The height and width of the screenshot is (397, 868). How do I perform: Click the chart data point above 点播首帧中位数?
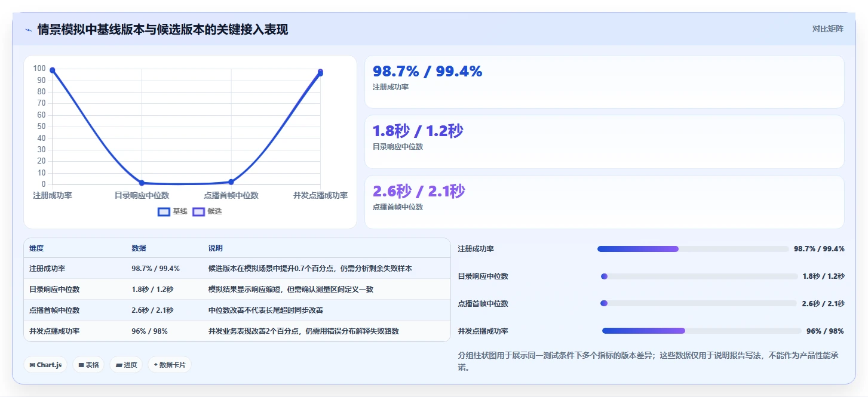coord(231,181)
